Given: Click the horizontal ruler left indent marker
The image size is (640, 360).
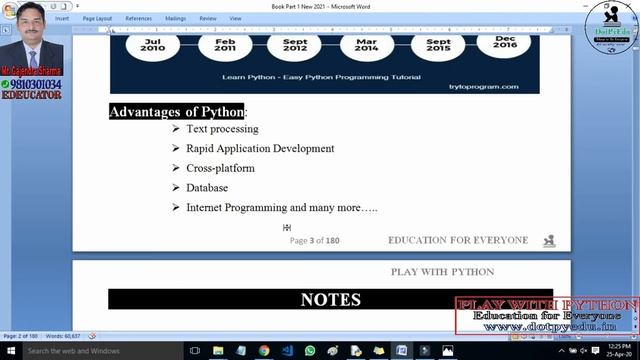Looking at the screenshot, I should [x=109, y=30].
